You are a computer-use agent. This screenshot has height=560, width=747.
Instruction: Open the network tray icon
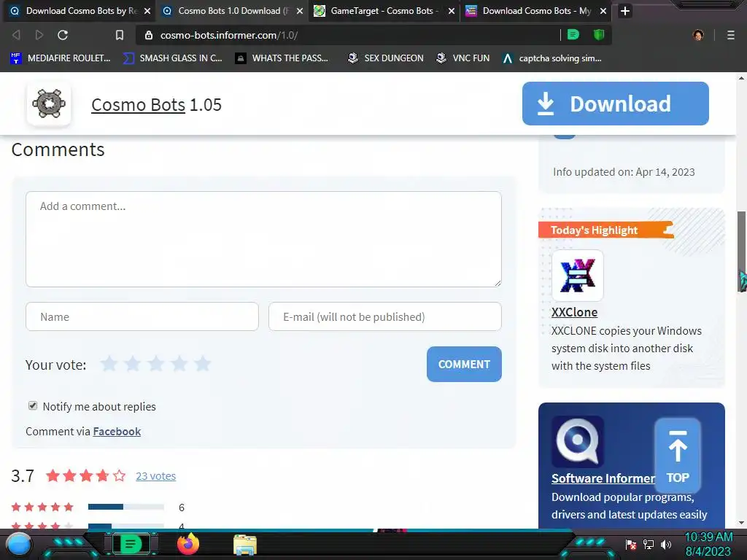pyautogui.click(x=649, y=544)
